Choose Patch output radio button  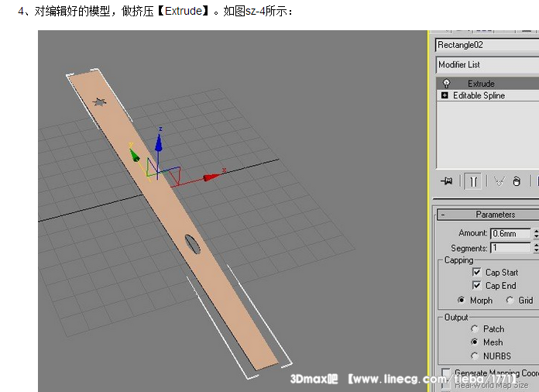[475, 328]
